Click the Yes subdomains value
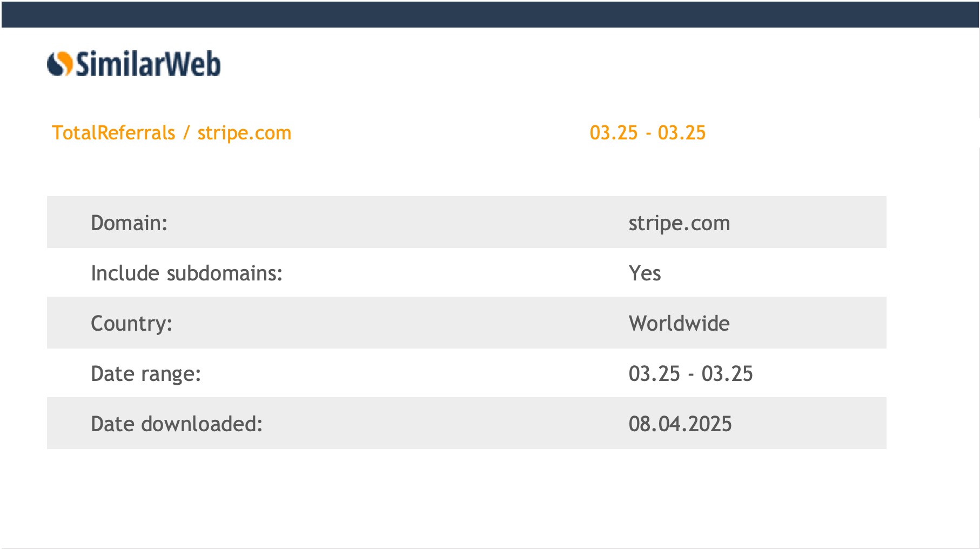Screen dimensions: 980x549 [x=645, y=273]
